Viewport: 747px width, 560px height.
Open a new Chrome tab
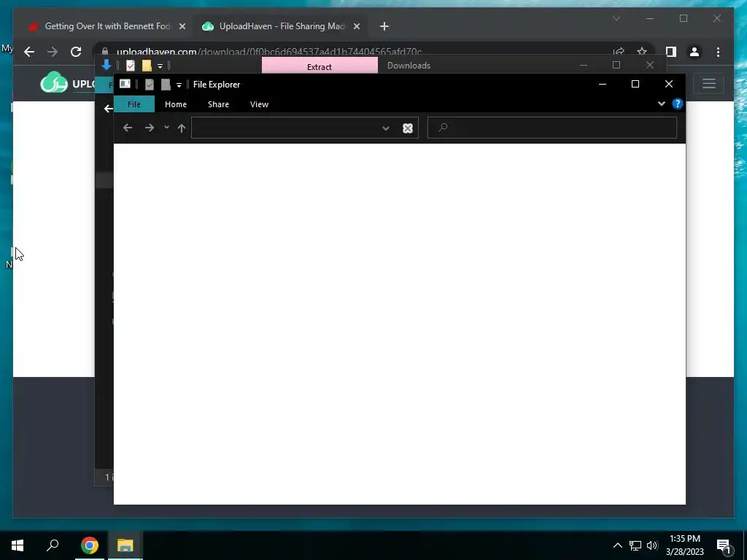[384, 27]
